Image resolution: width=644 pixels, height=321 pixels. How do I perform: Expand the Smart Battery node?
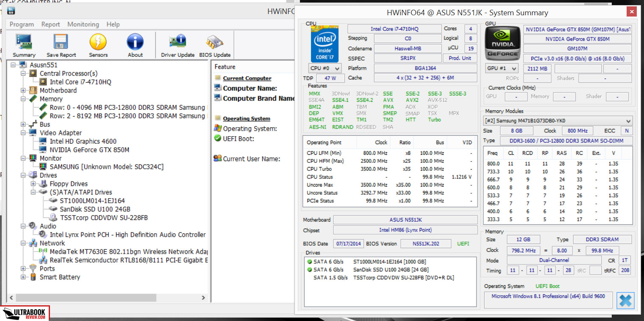[23, 277]
